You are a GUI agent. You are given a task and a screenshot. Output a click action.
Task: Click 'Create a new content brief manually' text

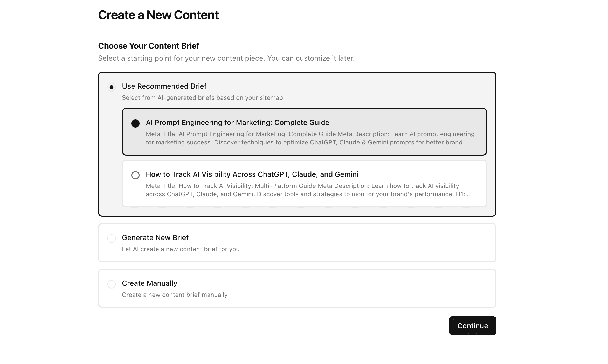175,295
